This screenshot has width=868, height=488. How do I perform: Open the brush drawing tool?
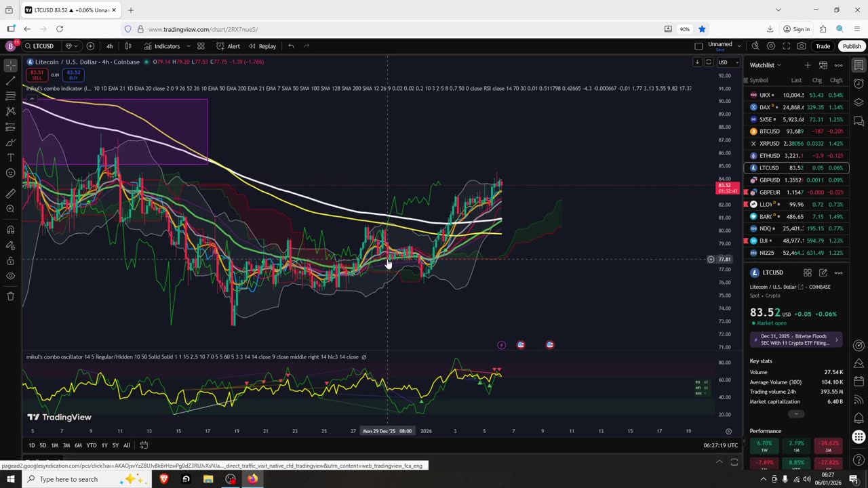10,142
